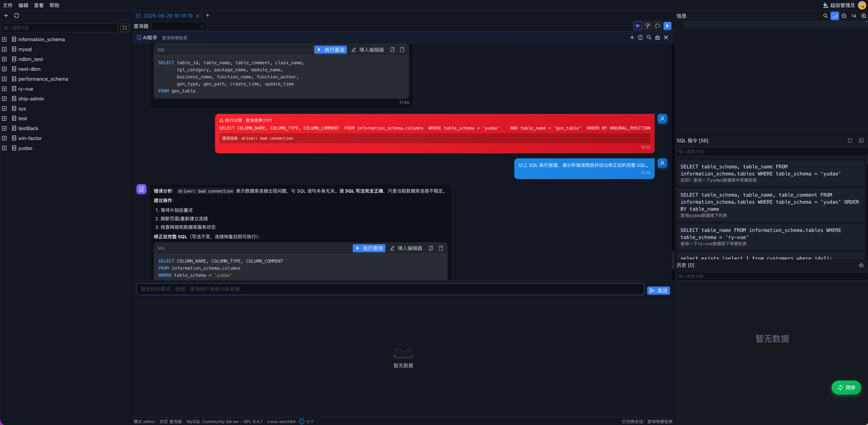
Task: Copy the gen_table SQL code block
Action: [x=392, y=50]
